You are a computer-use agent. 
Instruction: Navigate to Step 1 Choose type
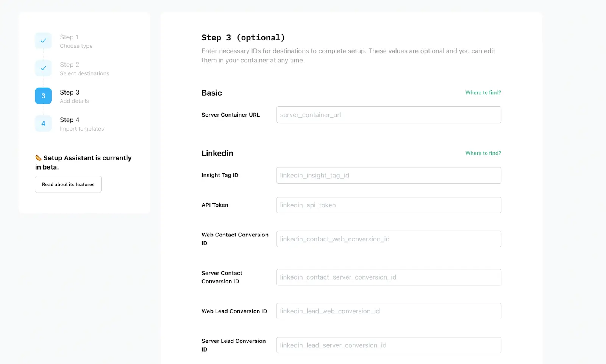pos(76,41)
